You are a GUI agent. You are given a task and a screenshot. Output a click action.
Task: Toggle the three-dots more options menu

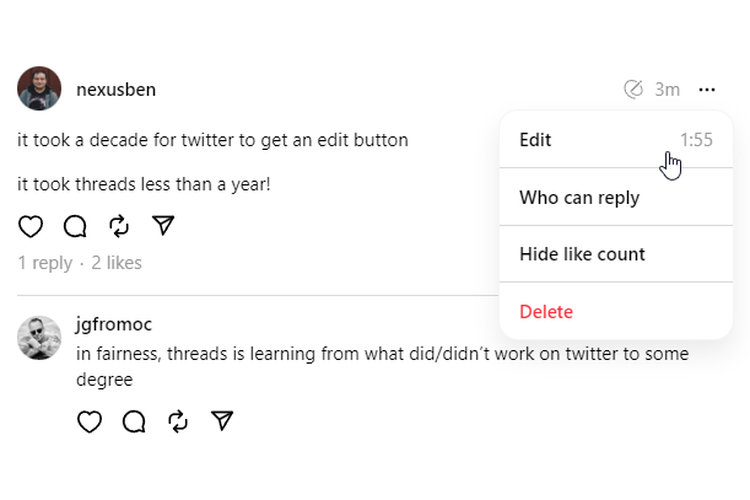coord(708,90)
